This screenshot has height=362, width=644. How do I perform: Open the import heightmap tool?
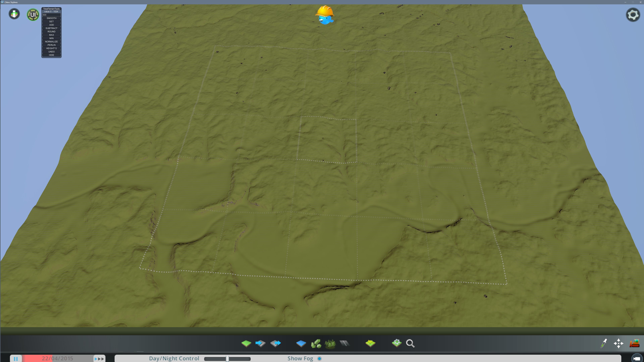pyautogui.click(x=260, y=343)
